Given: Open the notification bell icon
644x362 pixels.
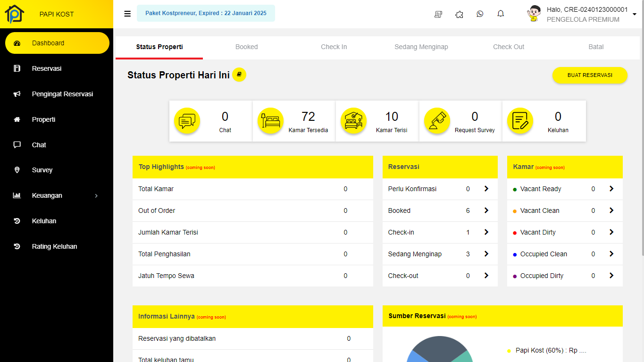Looking at the screenshot, I should 501,14.
